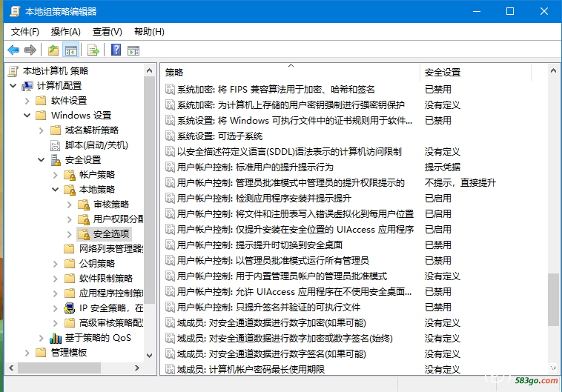Click the 软件限制策略 folder icon

coord(69,279)
